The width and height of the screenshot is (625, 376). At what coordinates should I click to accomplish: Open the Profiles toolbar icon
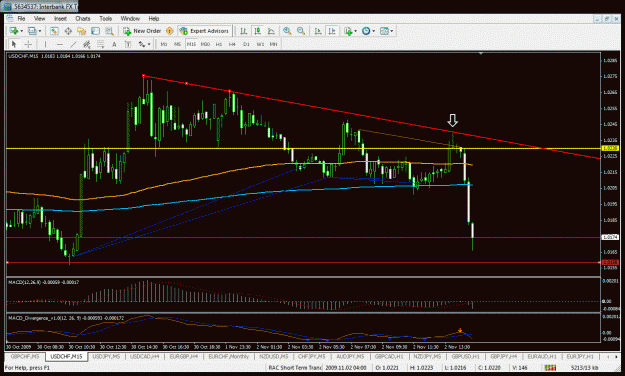pos(32,31)
